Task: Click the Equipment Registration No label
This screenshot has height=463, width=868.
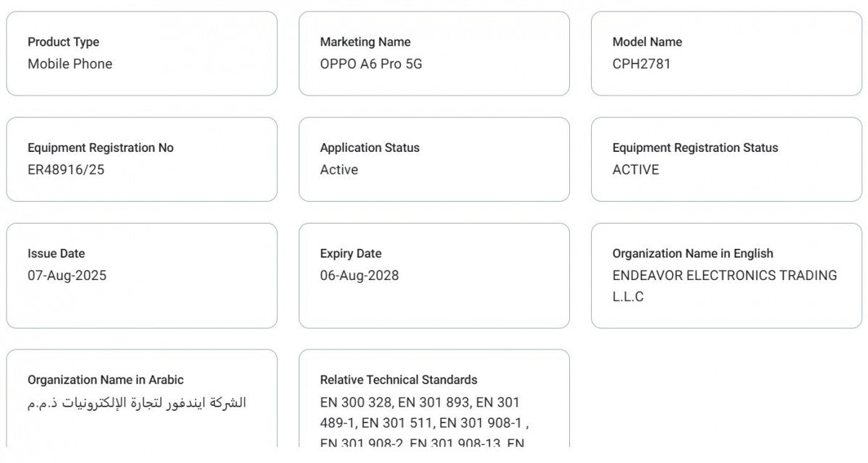Action: (x=101, y=148)
